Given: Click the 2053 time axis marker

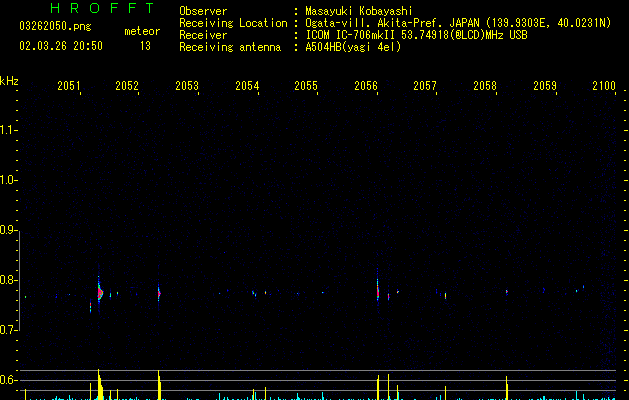Looking at the screenshot, I should click(x=187, y=86).
